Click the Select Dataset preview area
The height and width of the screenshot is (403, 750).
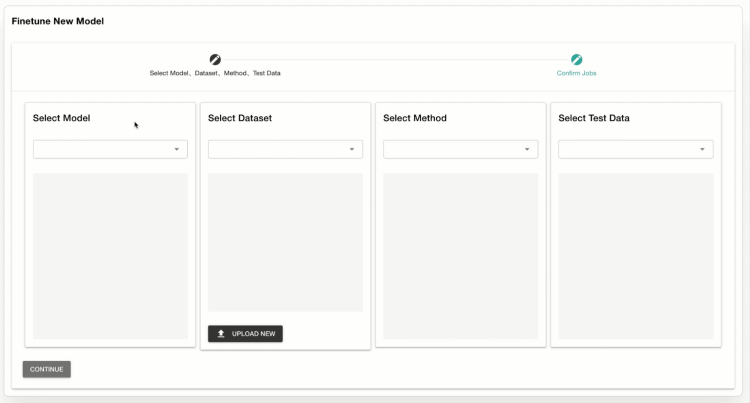[285, 242]
